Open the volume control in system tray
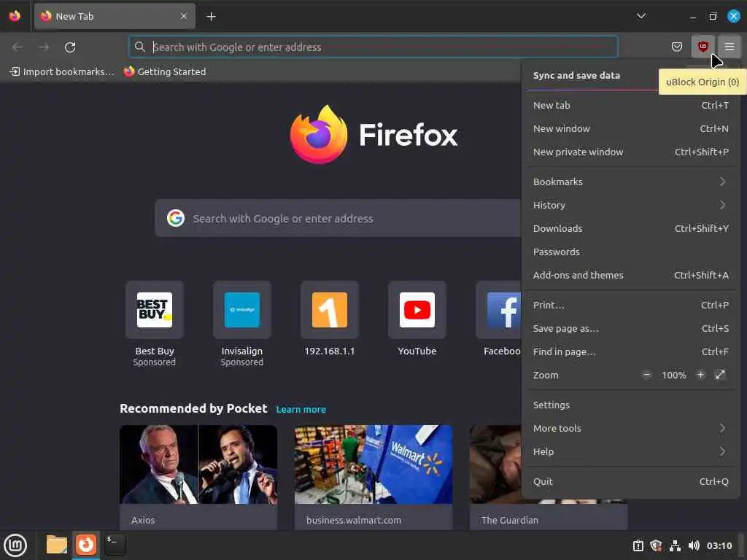This screenshot has width=747, height=560. pos(694,545)
